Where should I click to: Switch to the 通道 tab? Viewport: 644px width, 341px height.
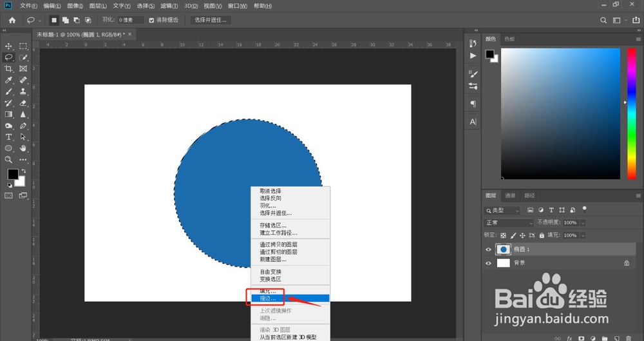click(509, 195)
